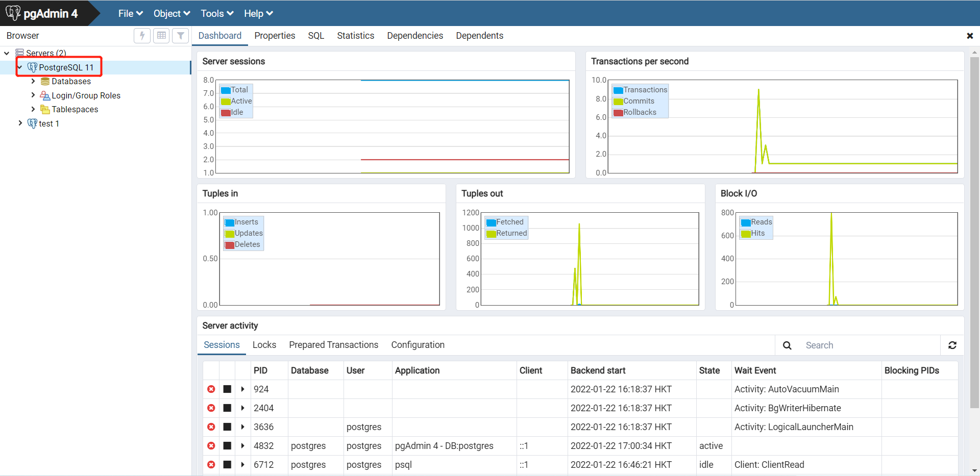
Task: Close the dashboard panel with X
Action: pyautogui.click(x=970, y=36)
